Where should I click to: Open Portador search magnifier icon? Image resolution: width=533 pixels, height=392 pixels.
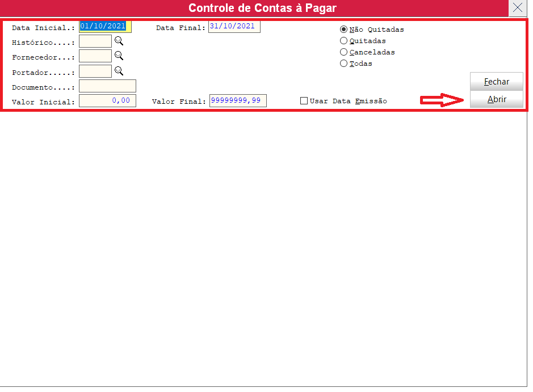pyautogui.click(x=119, y=71)
